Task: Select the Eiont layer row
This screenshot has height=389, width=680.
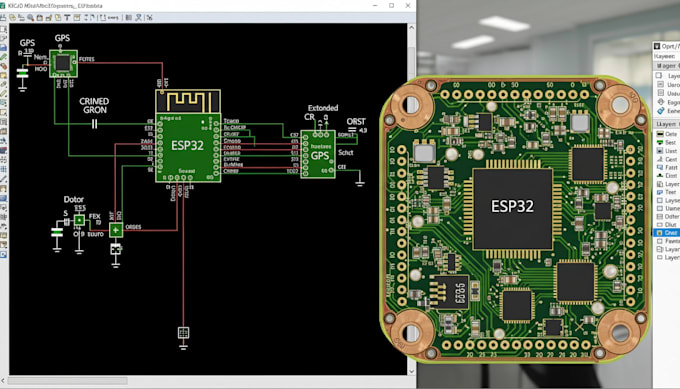Action: coord(667,176)
